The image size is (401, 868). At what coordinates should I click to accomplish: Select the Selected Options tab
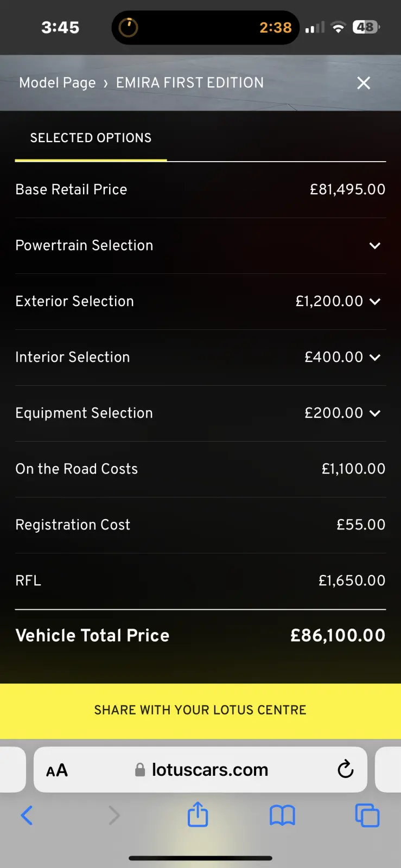(x=91, y=138)
